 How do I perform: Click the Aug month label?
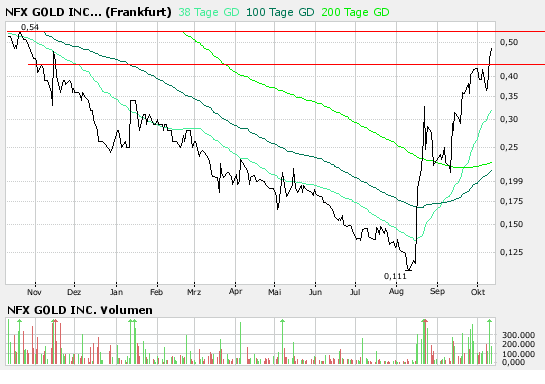(396, 291)
